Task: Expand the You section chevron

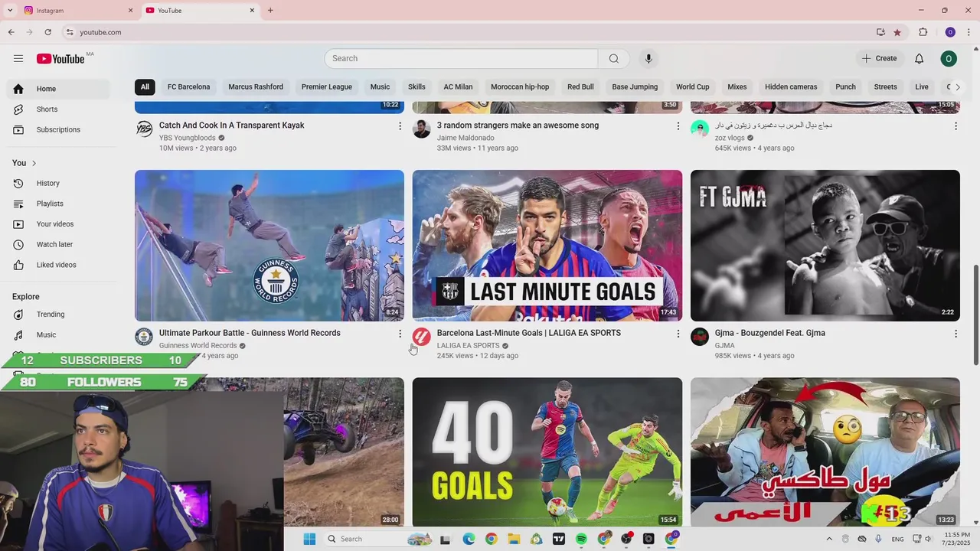Action: [34, 163]
